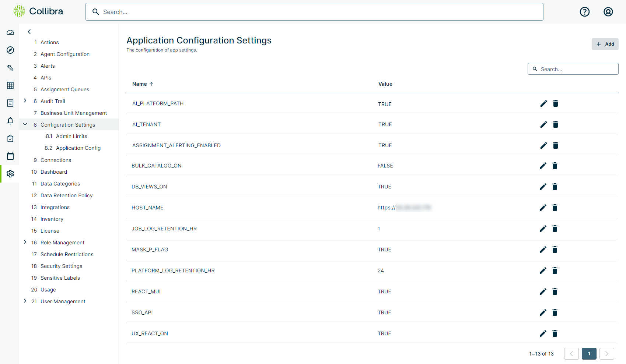
Task: Go to Security Settings menu item
Action: (61, 266)
